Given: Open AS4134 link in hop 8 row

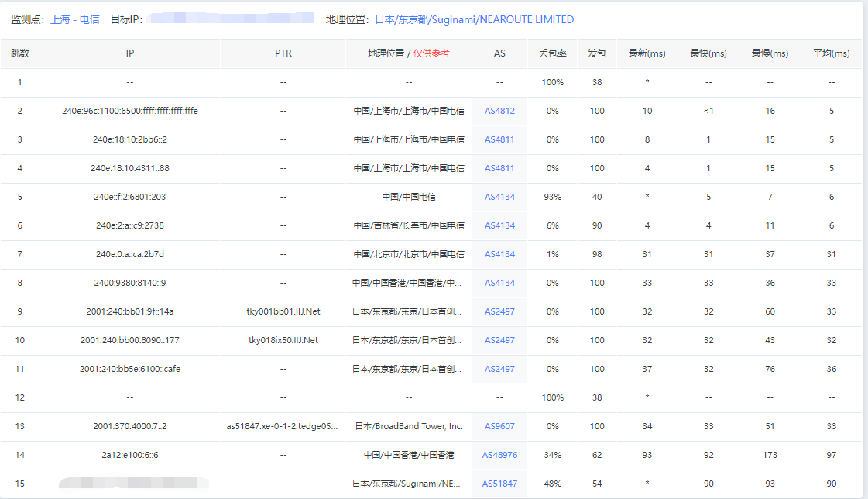Looking at the screenshot, I should [x=499, y=283].
